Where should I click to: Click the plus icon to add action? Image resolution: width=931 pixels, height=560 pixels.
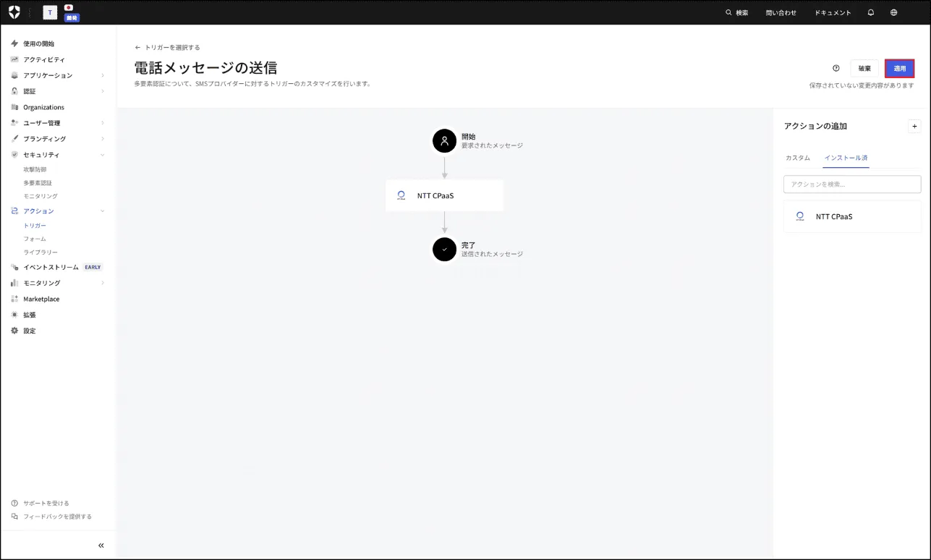(914, 126)
